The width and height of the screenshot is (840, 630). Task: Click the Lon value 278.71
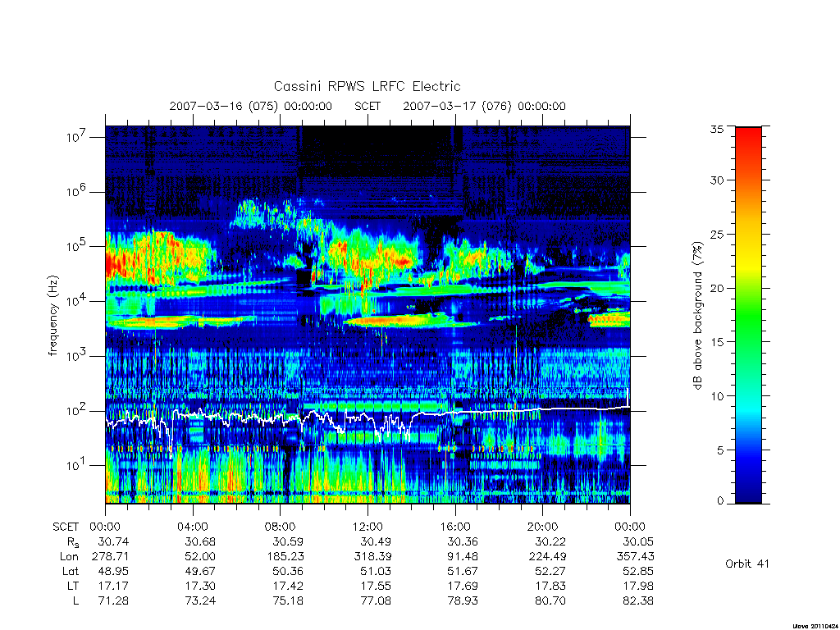click(x=111, y=557)
